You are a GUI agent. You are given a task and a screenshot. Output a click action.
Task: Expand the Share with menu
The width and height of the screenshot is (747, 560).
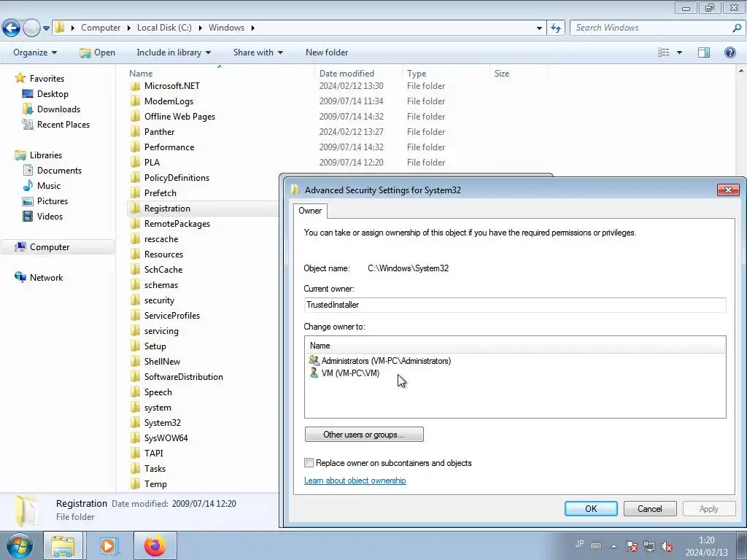[258, 52]
